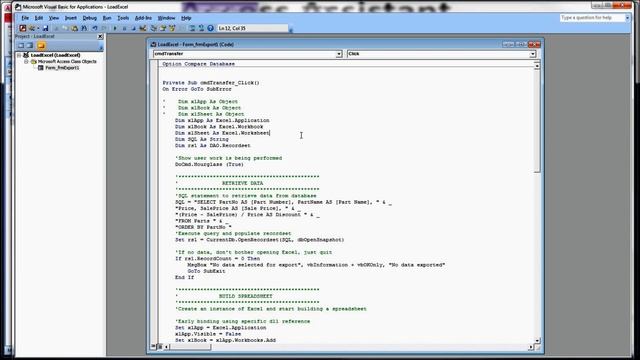Collapse the LoadExcel project tree node
Viewport: 640px width, 360px height.
click(x=19, y=55)
